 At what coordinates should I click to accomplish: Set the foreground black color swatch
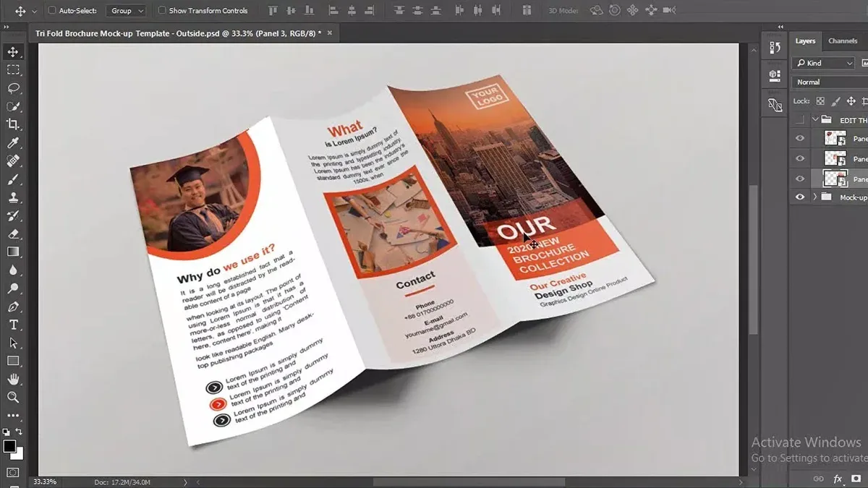click(9, 446)
